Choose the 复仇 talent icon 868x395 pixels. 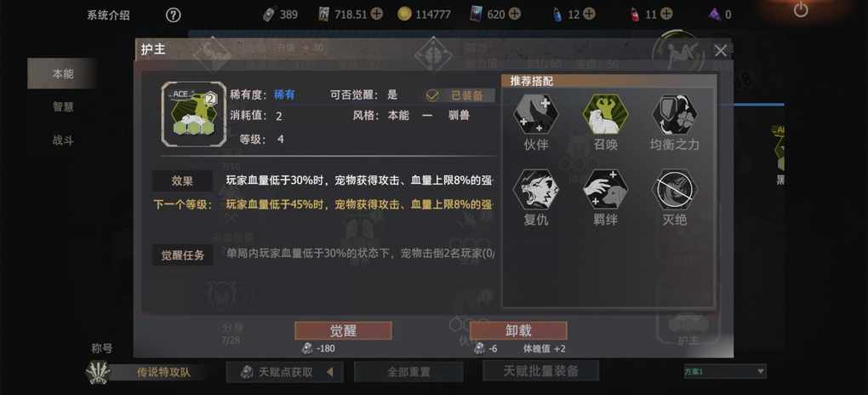[x=535, y=190]
